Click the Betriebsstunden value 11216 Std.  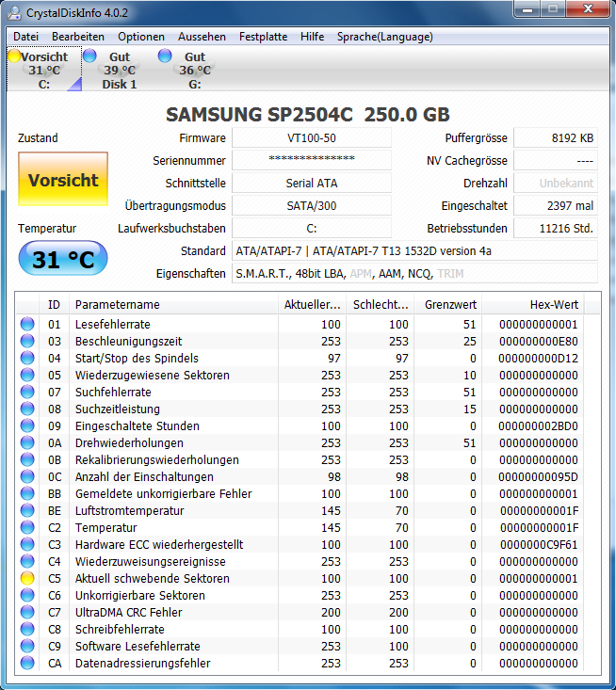coord(556,229)
